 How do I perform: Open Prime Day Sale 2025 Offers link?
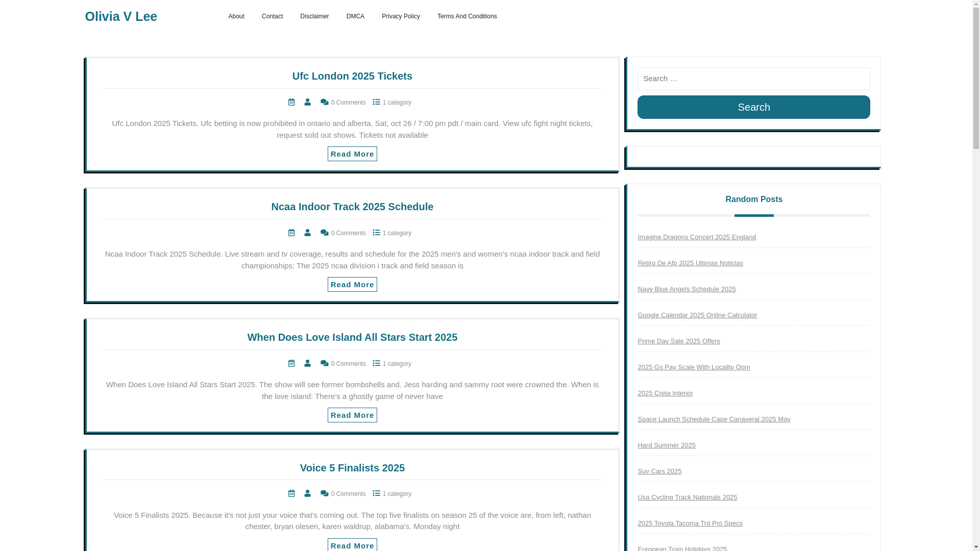coord(679,341)
